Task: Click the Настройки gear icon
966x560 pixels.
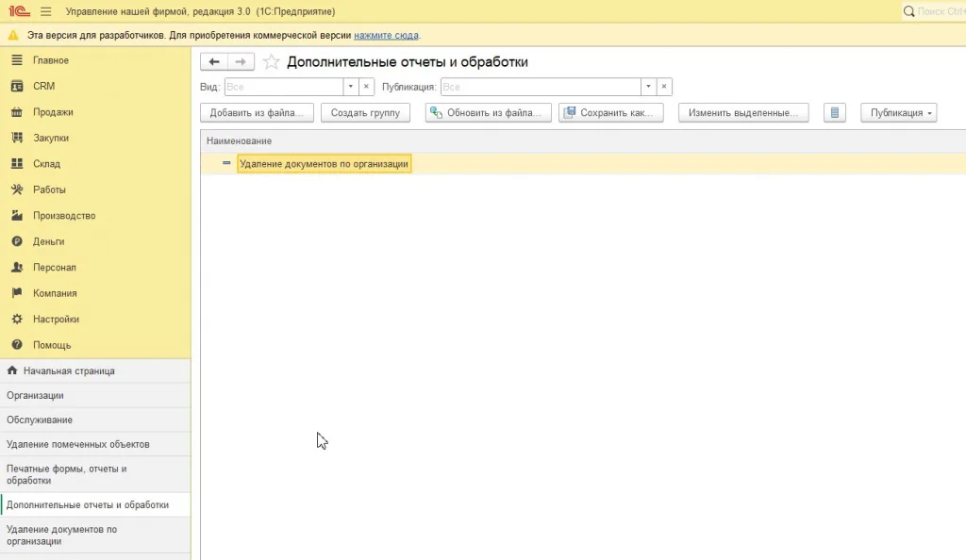Action: click(17, 319)
